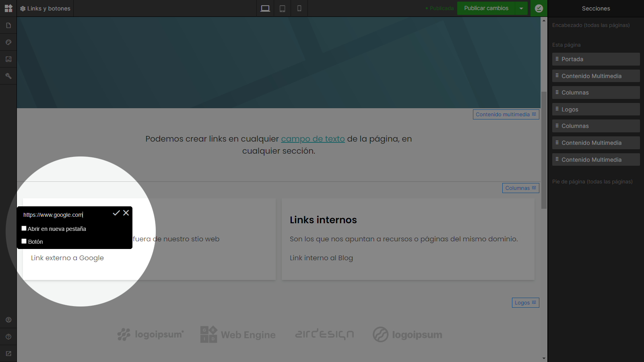Open the tools wrench icon
644x362 pixels.
pos(8,76)
